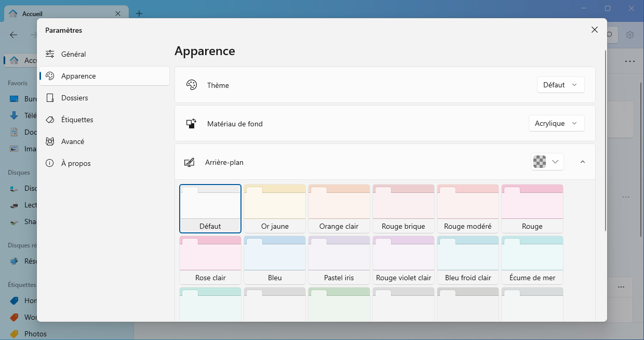Open the Matériau de fond Acrylique dropdown
This screenshot has height=340, width=644.
pos(556,123)
